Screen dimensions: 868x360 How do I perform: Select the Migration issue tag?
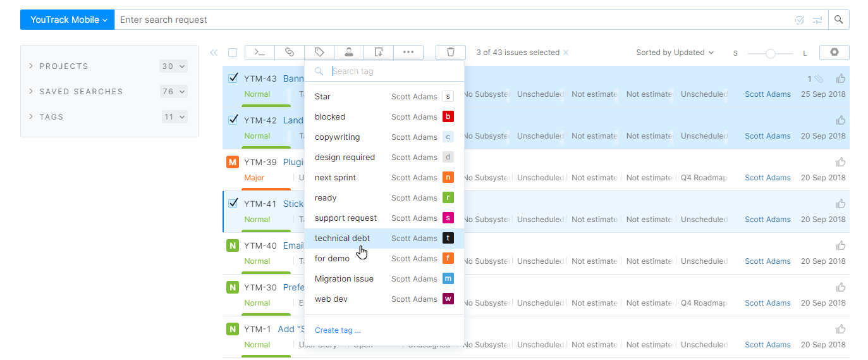pyautogui.click(x=384, y=279)
